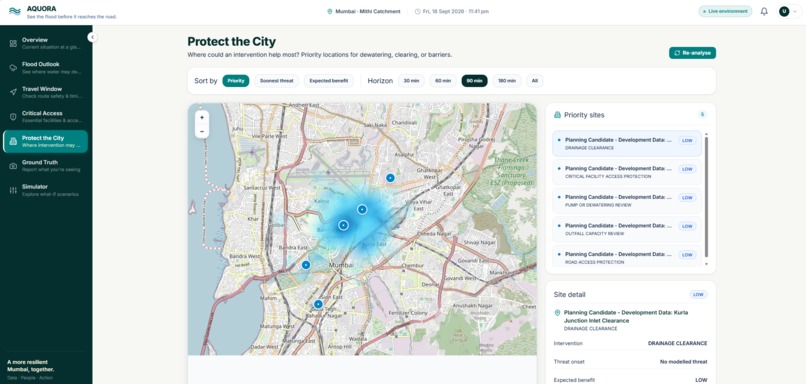Click the pin icon in Site detail
This screenshot has height=384, width=806.
(557, 313)
